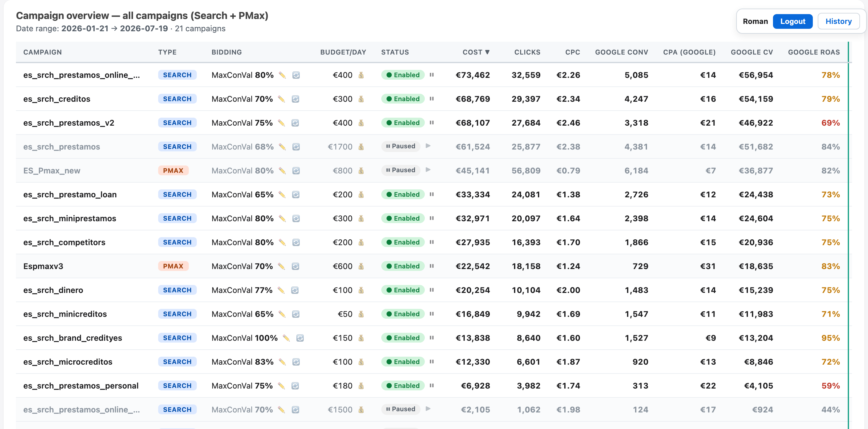This screenshot has height=429, width=868.
Task: Sort by the COST column header
Action: tap(476, 52)
